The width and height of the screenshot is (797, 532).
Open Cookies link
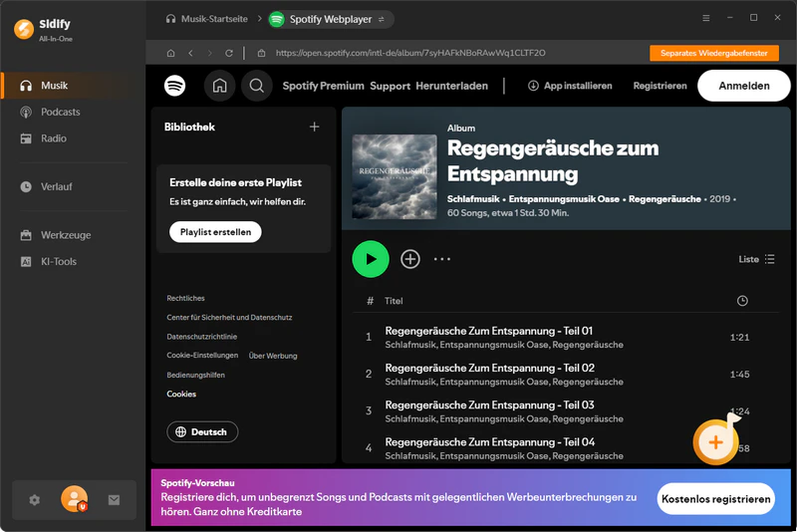(x=181, y=394)
